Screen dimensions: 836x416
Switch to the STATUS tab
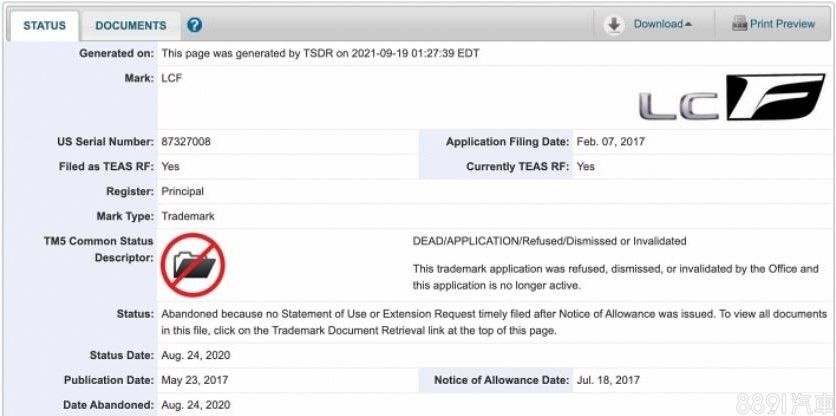tap(44, 25)
